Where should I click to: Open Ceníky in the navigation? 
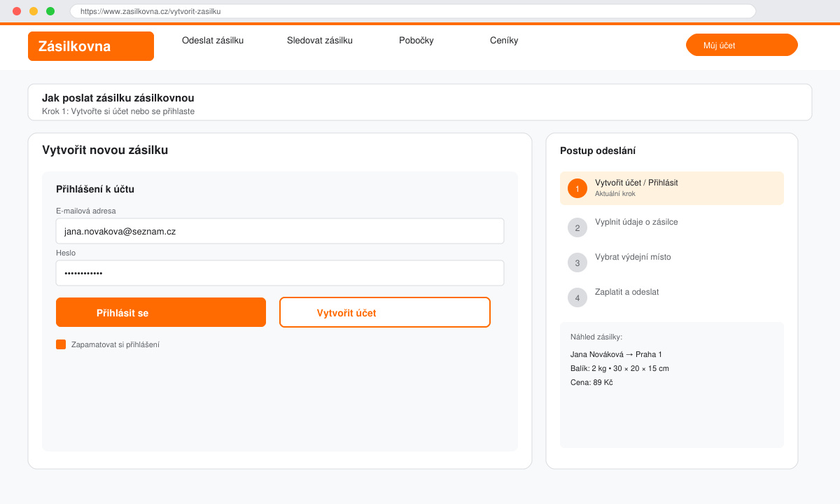504,41
